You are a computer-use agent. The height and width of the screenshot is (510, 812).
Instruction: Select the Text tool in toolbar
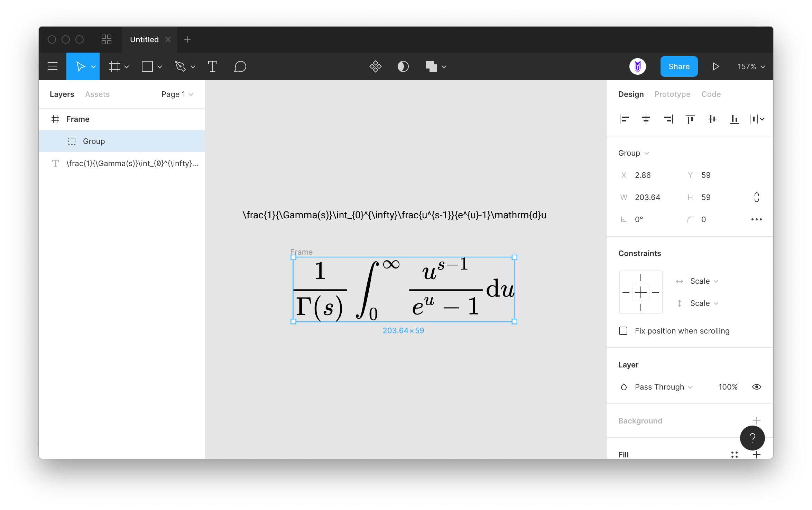pyautogui.click(x=212, y=66)
